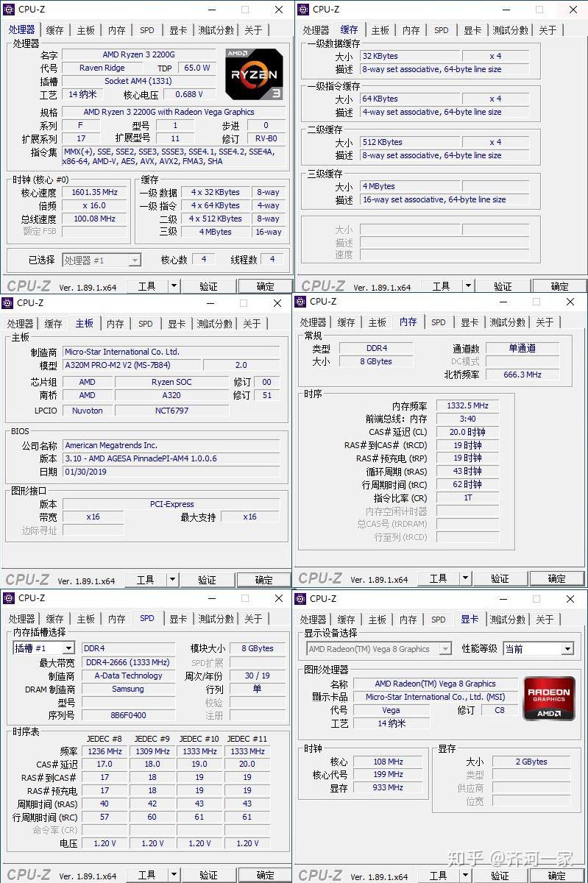Image resolution: width=588 pixels, height=883 pixels.
Task: Click the DDR4-2666 (1333 MHz) max bandwidth field
Action: (x=128, y=662)
